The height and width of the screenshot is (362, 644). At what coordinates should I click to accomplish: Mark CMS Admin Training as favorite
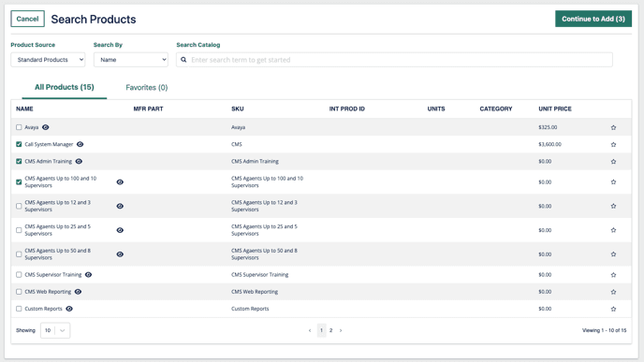coord(613,162)
